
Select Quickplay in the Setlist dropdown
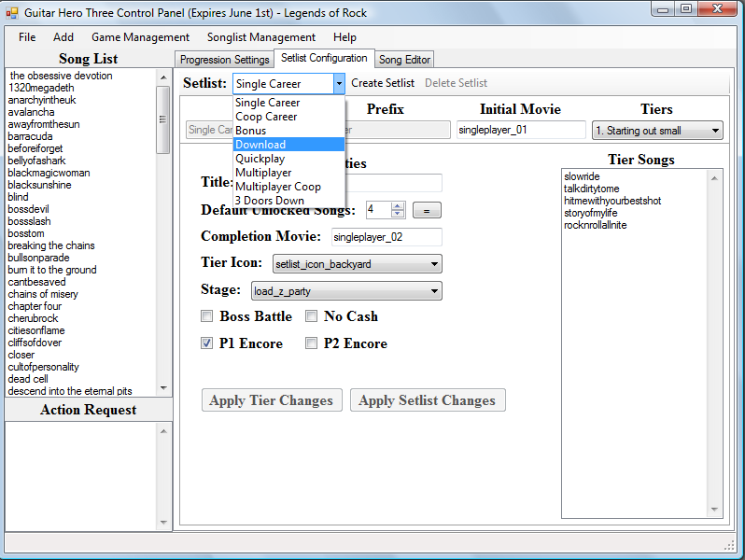(x=288, y=159)
